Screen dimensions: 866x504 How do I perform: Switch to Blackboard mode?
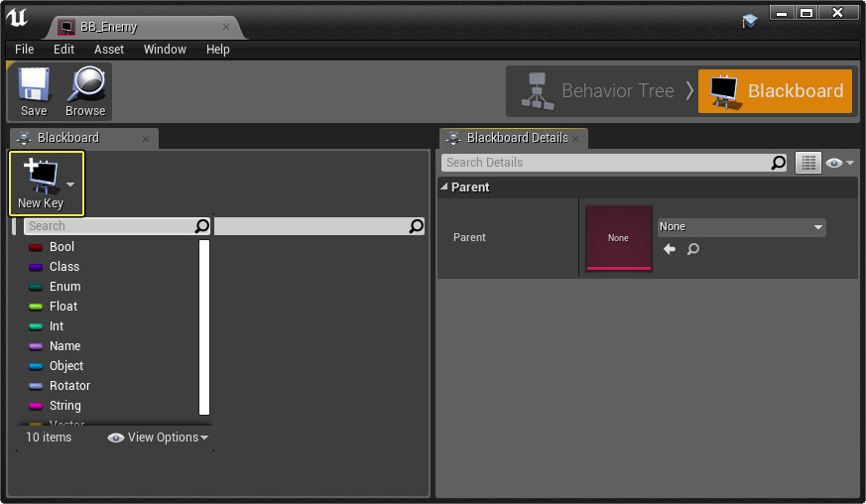[x=775, y=90]
